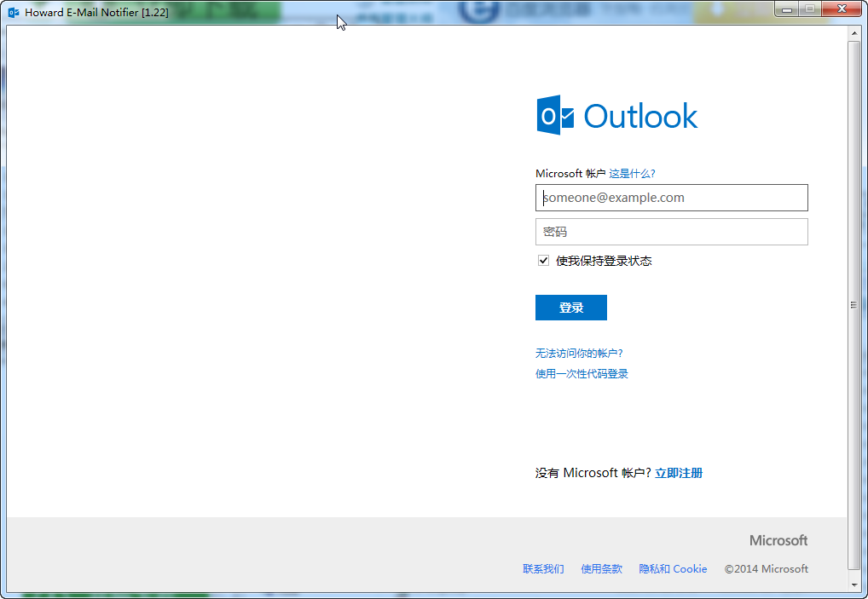Click the ©2014 Microsoft copyright text
868x599 pixels.
click(767, 568)
